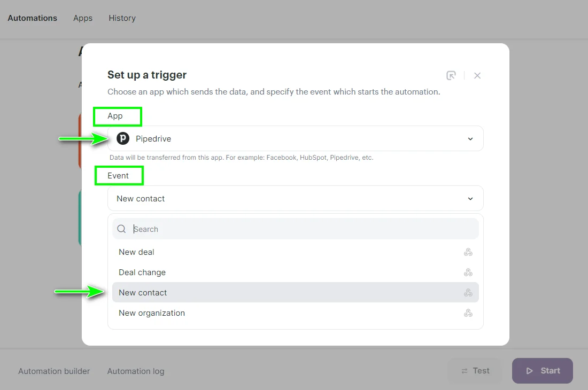
Task: Open the History tab
Action: tap(122, 18)
